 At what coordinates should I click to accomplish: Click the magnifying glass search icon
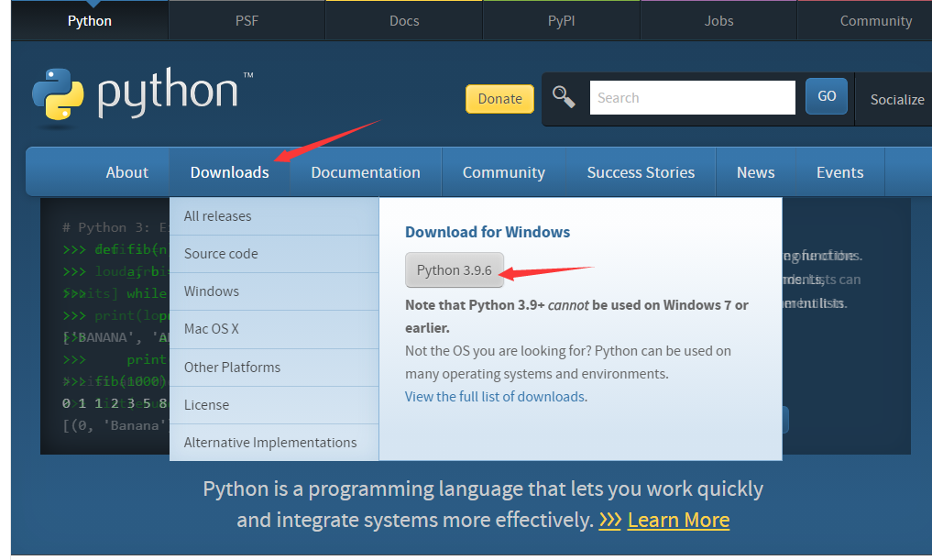coord(564,97)
